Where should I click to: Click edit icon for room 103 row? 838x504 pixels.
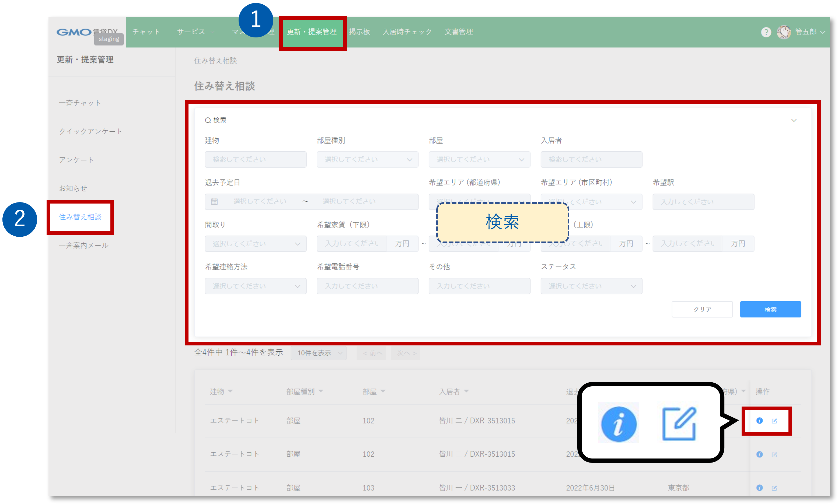(x=774, y=488)
